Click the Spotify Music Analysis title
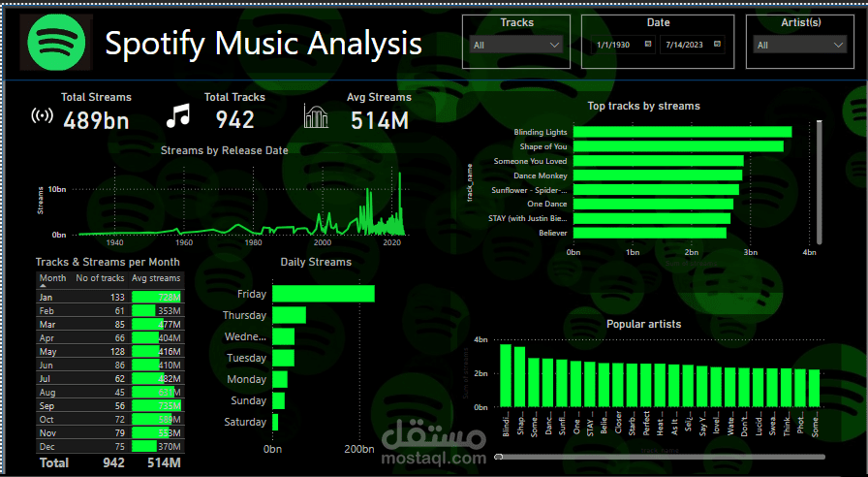This screenshot has width=868, height=477. 263,43
